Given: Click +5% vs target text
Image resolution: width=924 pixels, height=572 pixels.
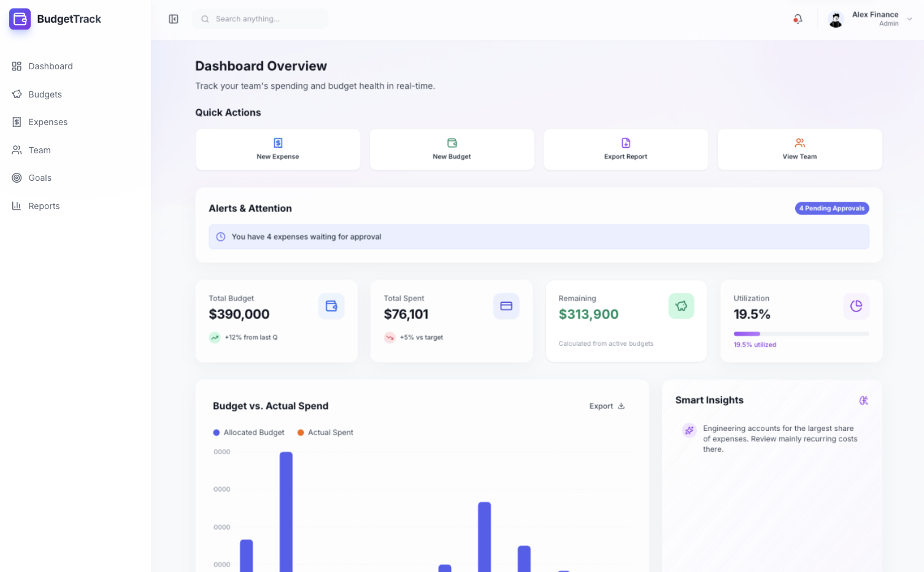Looking at the screenshot, I should point(422,337).
